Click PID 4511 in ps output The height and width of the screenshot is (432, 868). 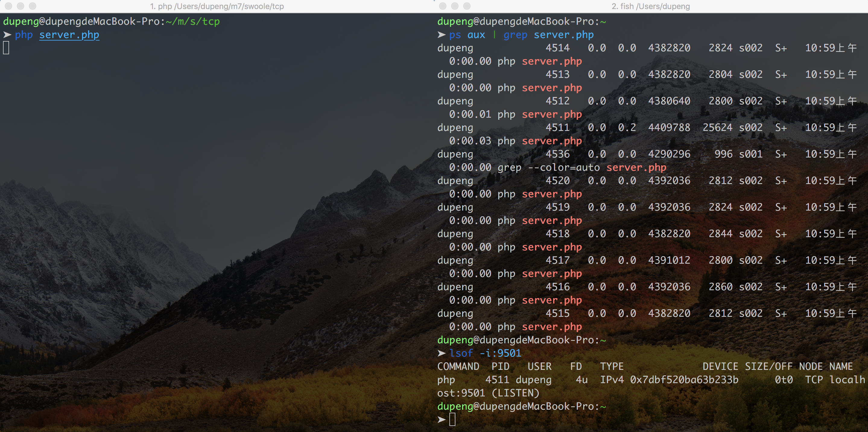tap(558, 128)
